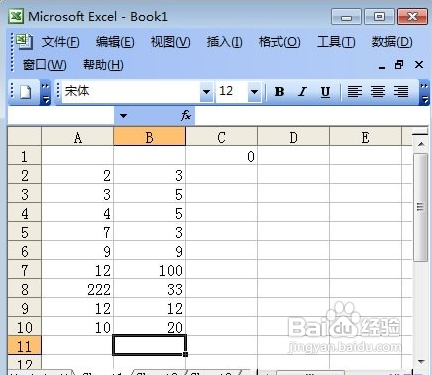
Task: Open the 视图(V) menu
Action: click(170, 42)
